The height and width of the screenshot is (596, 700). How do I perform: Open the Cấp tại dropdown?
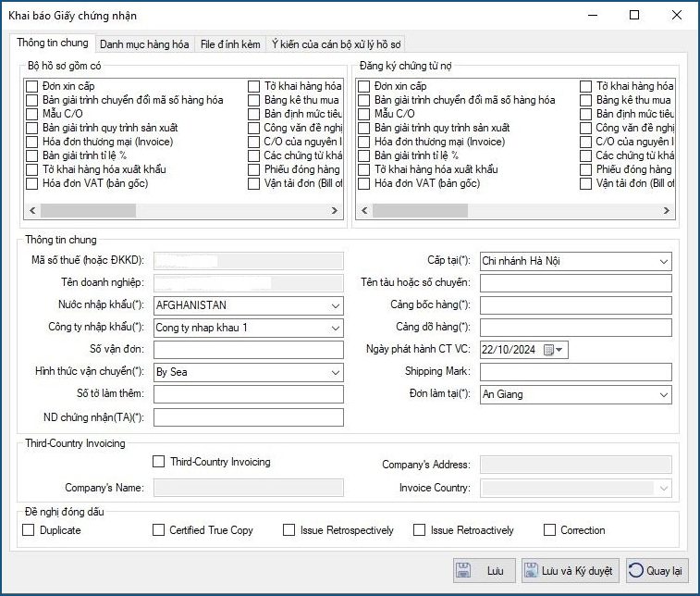point(664,261)
